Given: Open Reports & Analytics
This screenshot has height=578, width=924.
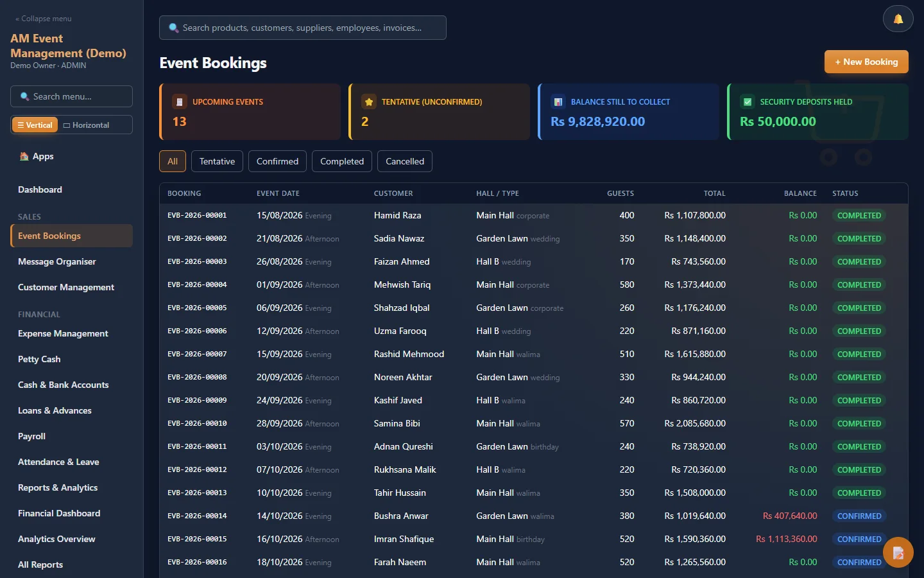Looking at the screenshot, I should [71, 487].
